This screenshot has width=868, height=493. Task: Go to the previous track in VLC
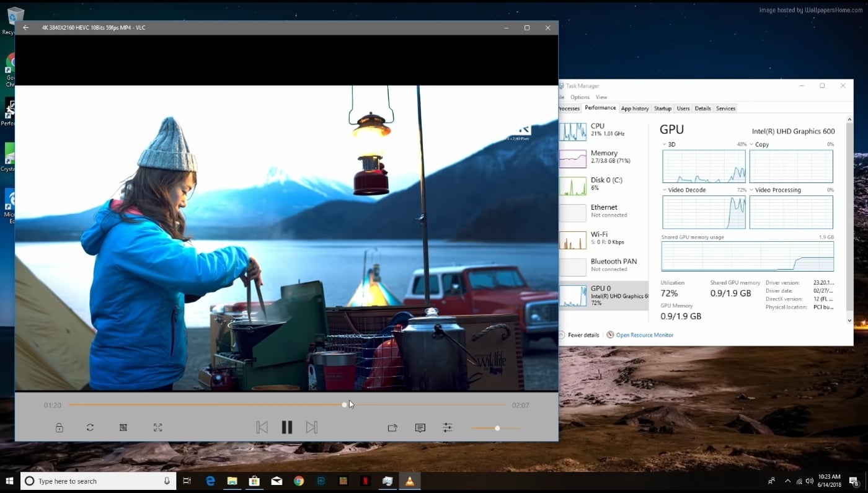point(262,427)
